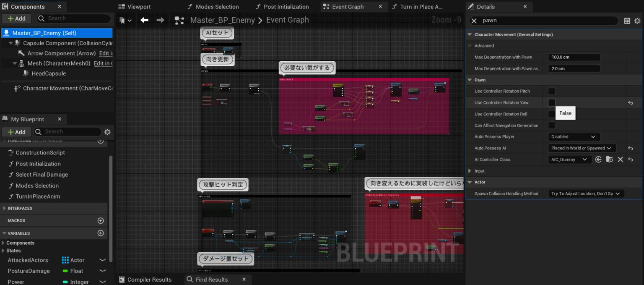Navigate to Master_BP_Enemy via the breadcrumb
The image size is (644, 285).
[223, 20]
